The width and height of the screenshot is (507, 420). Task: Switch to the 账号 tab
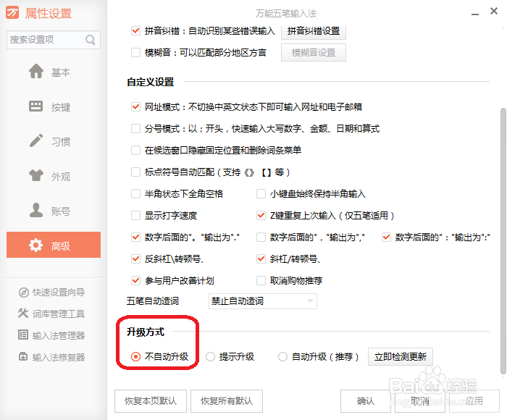[54, 211]
